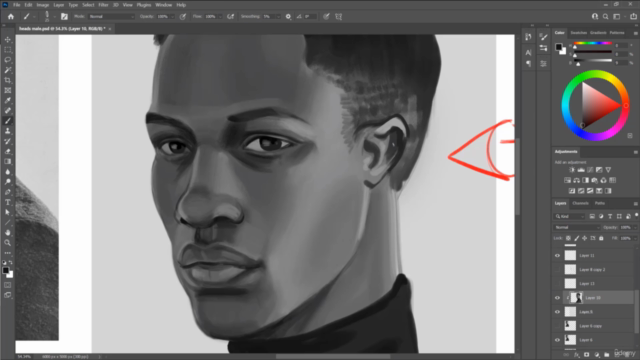Select the Hand tool

point(8,232)
